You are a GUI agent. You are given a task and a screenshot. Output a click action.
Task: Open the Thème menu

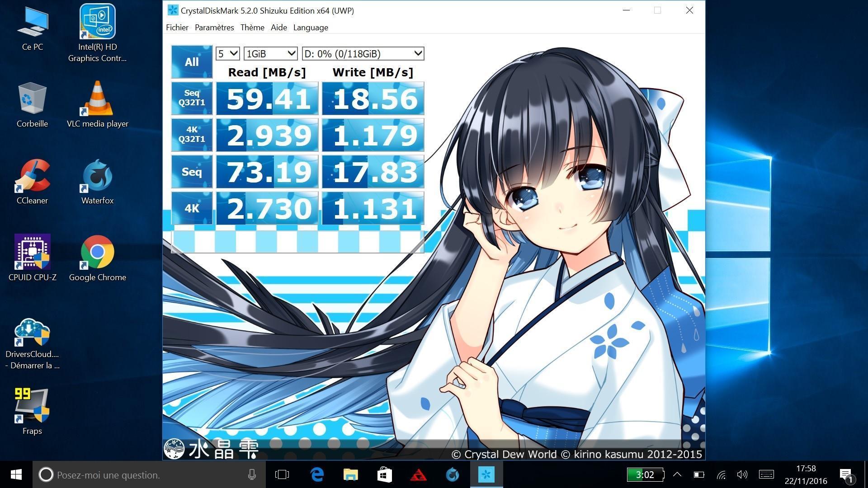252,28
